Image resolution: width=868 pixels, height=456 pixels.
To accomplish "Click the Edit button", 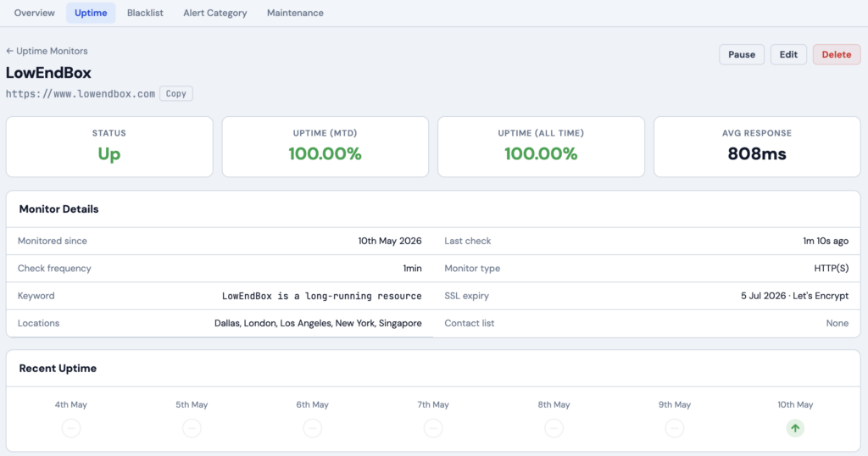I will [x=788, y=54].
